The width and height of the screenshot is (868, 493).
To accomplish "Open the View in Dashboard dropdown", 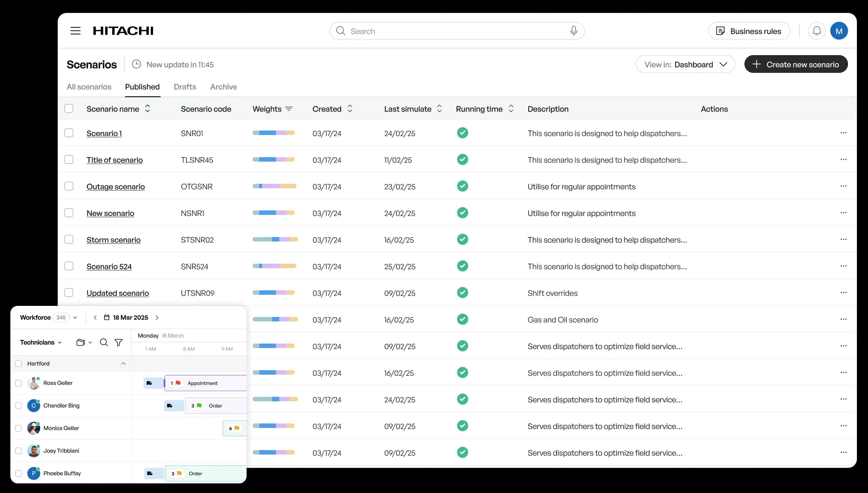I will click(685, 64).
